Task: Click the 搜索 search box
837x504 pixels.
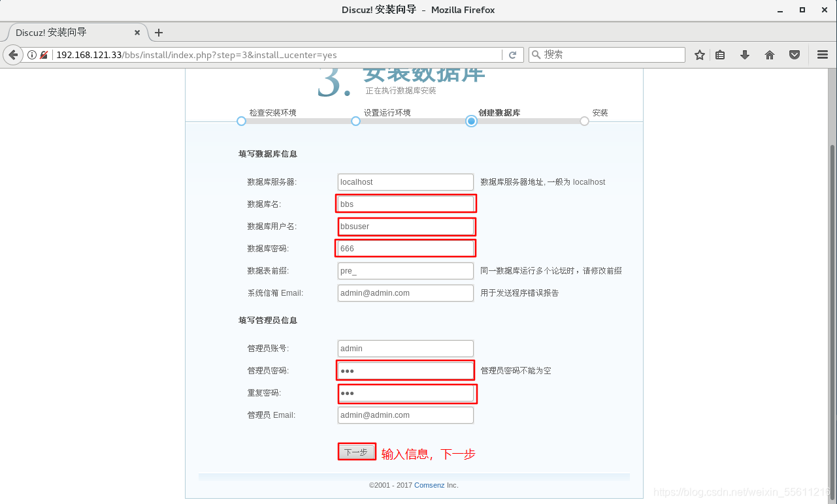Action: pos(606,55)
